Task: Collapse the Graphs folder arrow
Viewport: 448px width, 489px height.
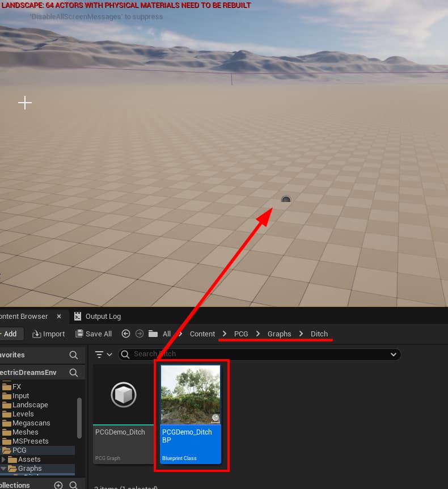Action: click(3, 469)
